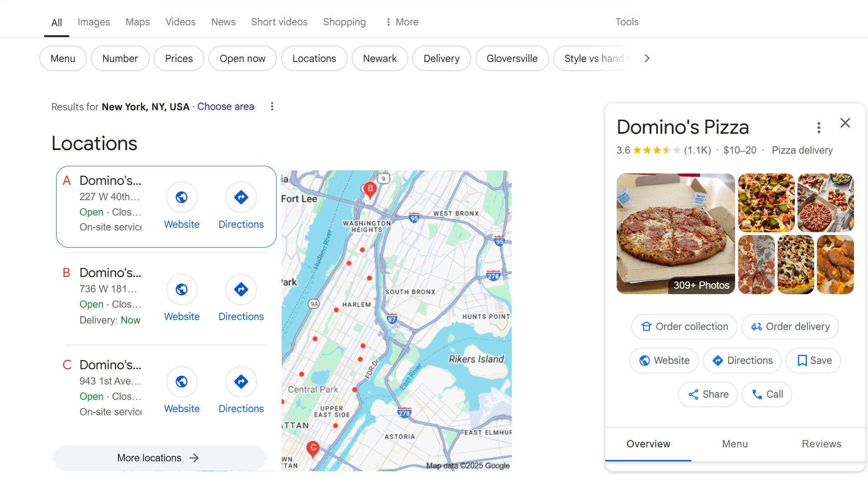Apply the Locations filter chip
The width and height of the screenshot is (868, 488).
pyautogui.click(x=314, y=59)
